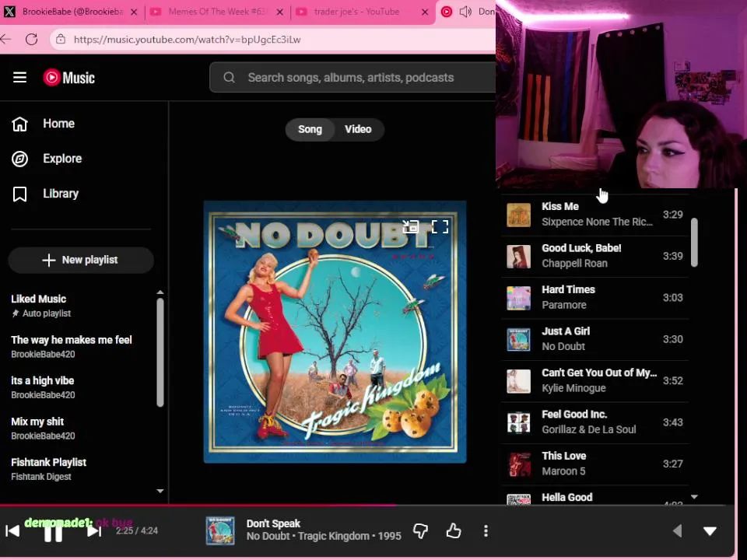Viewport: 747px width, 560px height.
Task: Click This Love queue thumbnail
Action: [x=518, y=464]
